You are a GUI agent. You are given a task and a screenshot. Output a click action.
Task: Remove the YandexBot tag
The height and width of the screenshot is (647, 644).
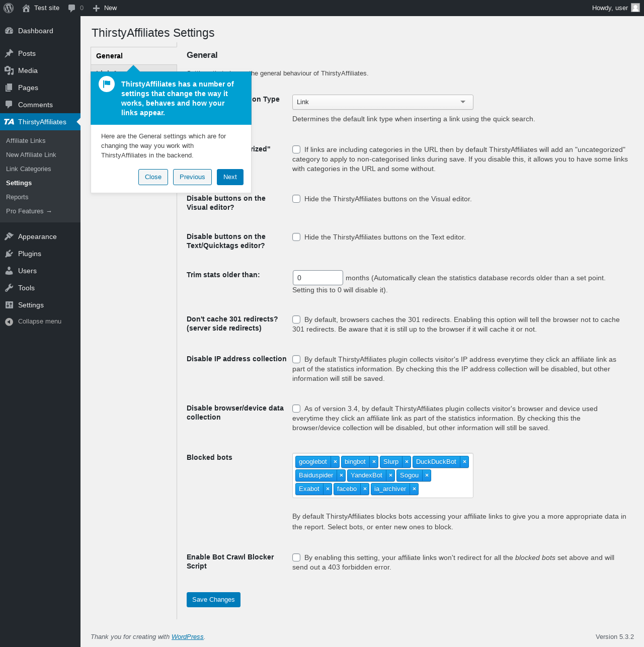[390, 475]
